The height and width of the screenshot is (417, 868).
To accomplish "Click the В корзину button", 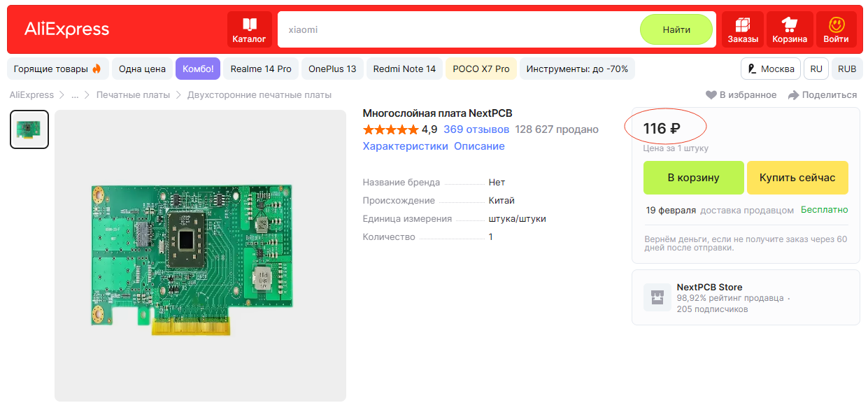I will tap(693, 178).
